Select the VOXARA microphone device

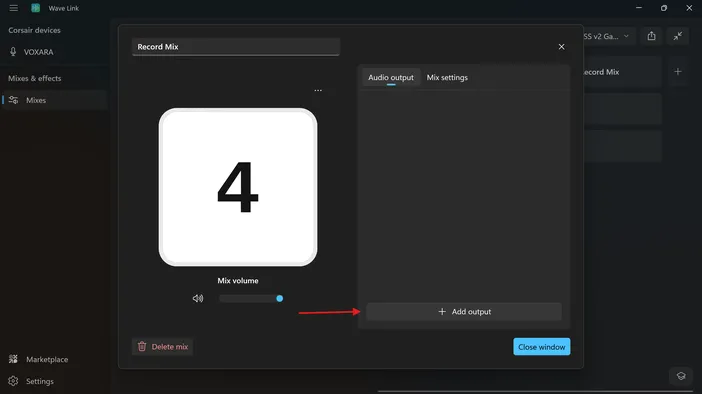click(54, 52)
